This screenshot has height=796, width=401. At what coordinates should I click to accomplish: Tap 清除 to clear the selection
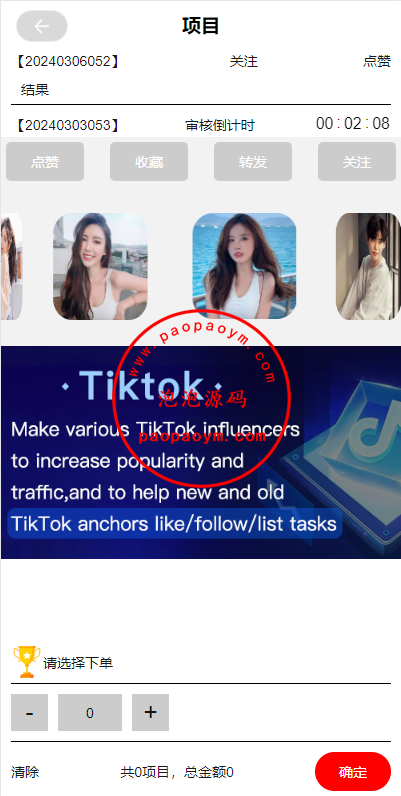click(25, 773)
